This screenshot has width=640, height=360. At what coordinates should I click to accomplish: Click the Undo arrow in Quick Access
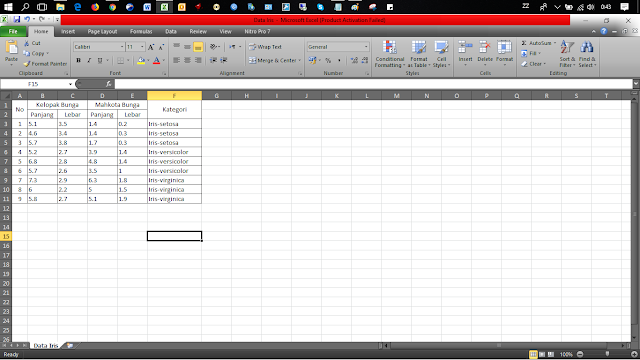[27, 20]
